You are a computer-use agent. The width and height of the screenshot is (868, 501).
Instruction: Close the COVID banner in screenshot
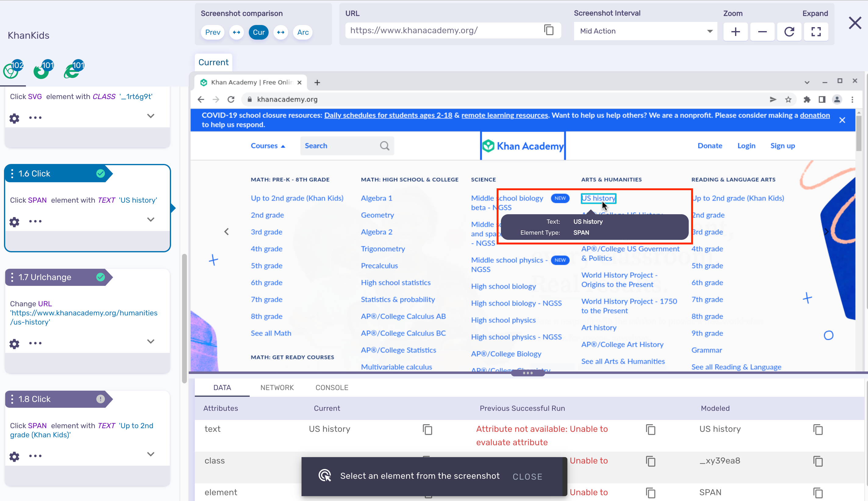pyautogui.click(x=842, y=120)
